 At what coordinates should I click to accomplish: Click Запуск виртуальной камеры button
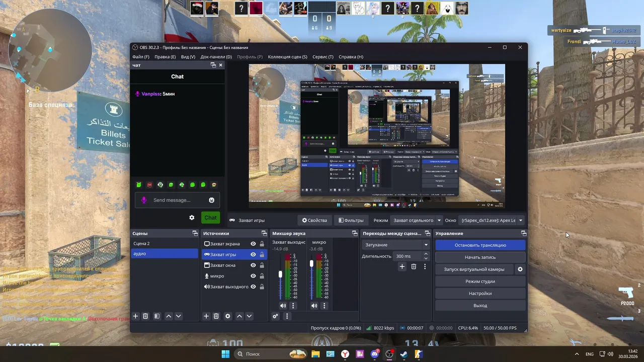coord(474,269)
